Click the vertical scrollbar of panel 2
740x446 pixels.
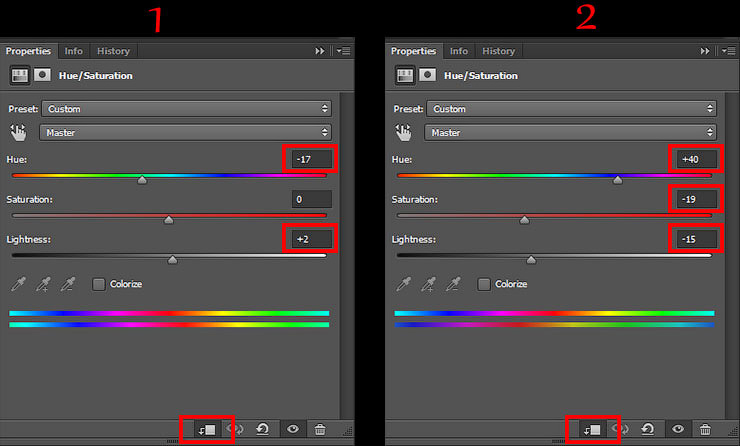pyautogui.click(x=732, y=255)
